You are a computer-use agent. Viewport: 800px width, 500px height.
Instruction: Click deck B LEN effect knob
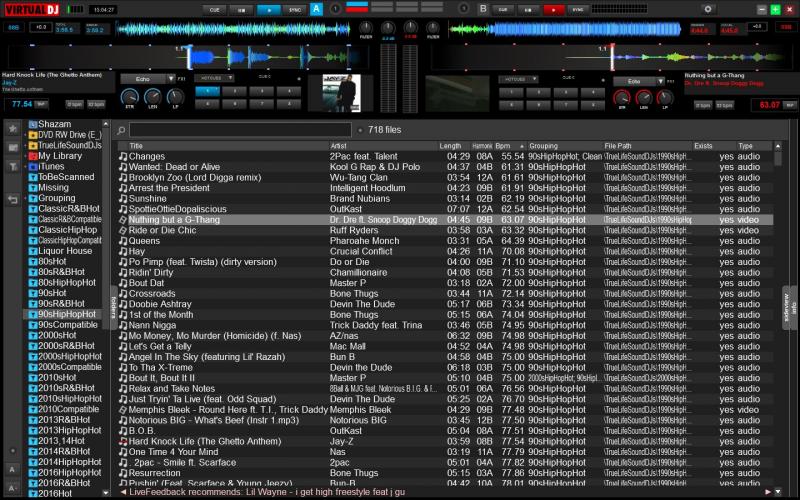pyautogui.click(x=643, y=97)
